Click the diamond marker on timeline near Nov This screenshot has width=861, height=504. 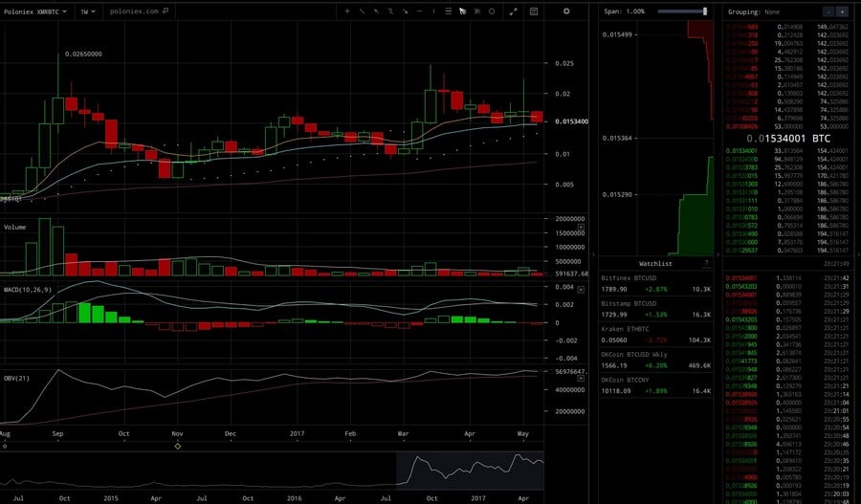177,446
